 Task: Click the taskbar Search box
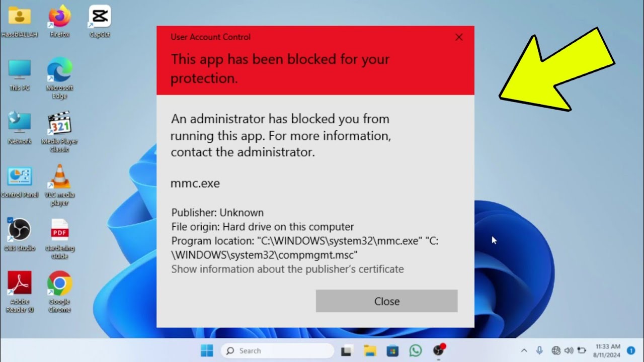click(277, 350)
